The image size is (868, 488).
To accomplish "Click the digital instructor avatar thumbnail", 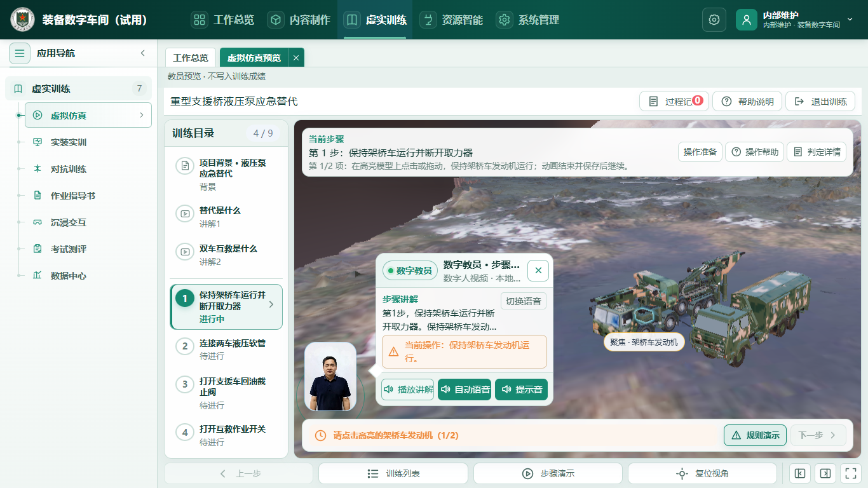I will point(330,377).
